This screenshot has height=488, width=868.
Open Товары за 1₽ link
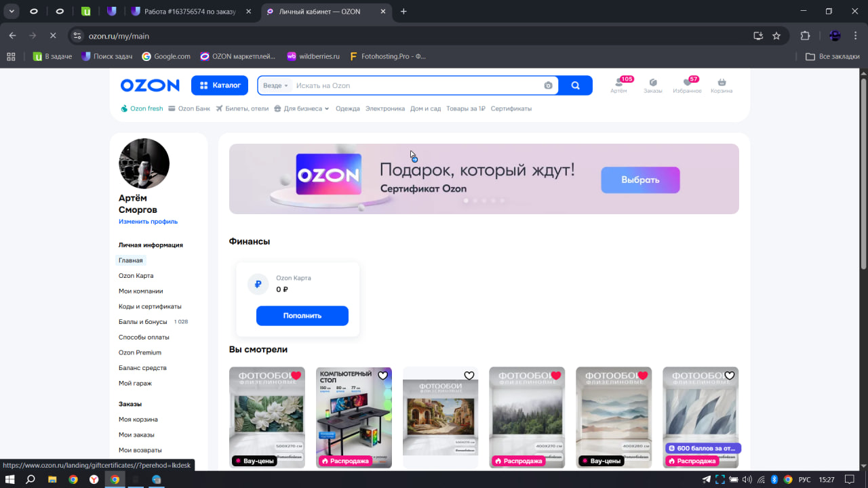coord(466,108)
